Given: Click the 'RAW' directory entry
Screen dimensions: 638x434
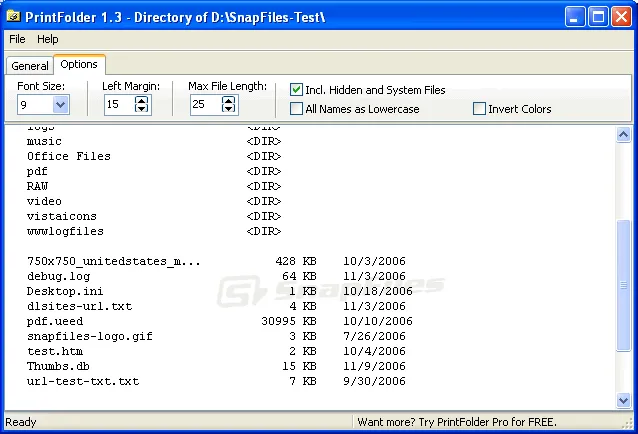Looking at the screenshot, I should click(37, 186).
